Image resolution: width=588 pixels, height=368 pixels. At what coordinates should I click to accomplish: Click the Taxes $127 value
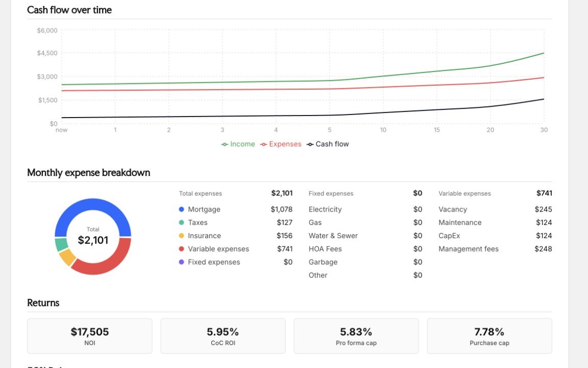(285, 223)
